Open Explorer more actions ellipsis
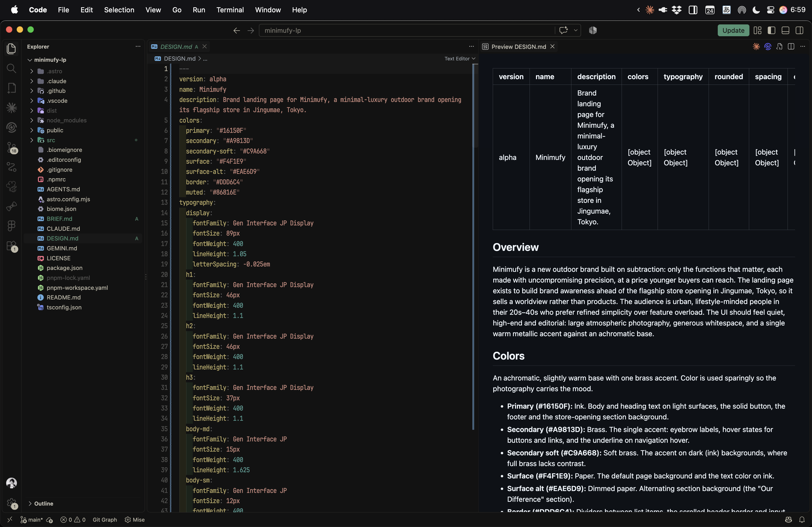Image resolution: width=812 pixels, height=527 pixels. pos(138,46)
